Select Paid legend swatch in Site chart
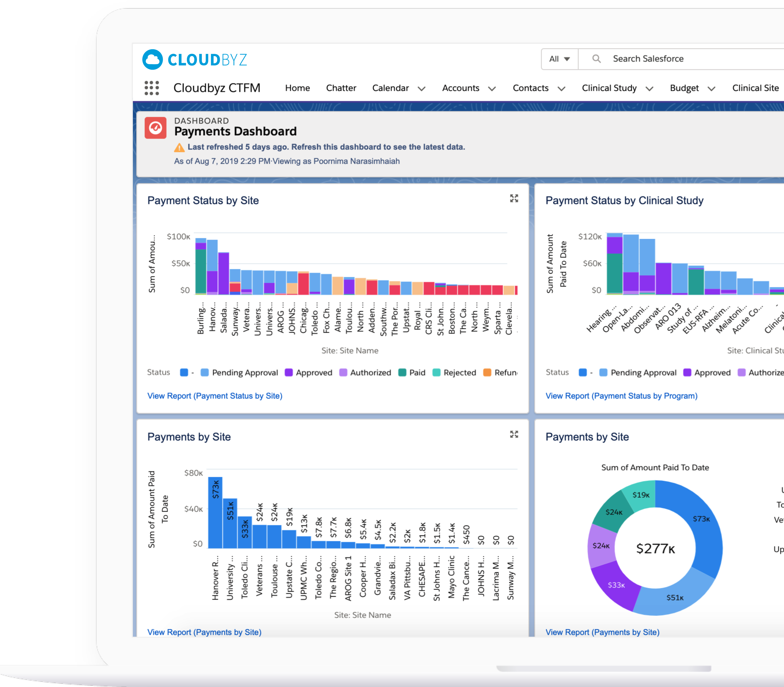Image resolution: width=784 pixels, height=687 pixels. click(402, 373)
